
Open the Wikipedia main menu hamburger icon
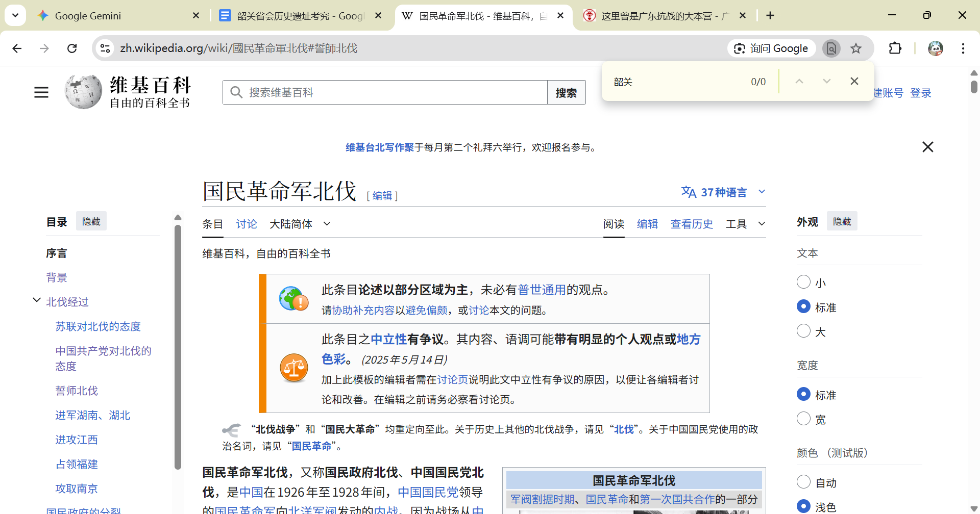pyautogui.click(x=41, y=92)
